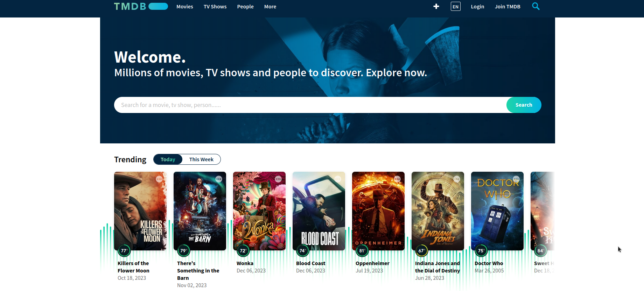Click the Mar 26, 2005 release date
Viewport: 644px width, 291px height.
point(489,271)
